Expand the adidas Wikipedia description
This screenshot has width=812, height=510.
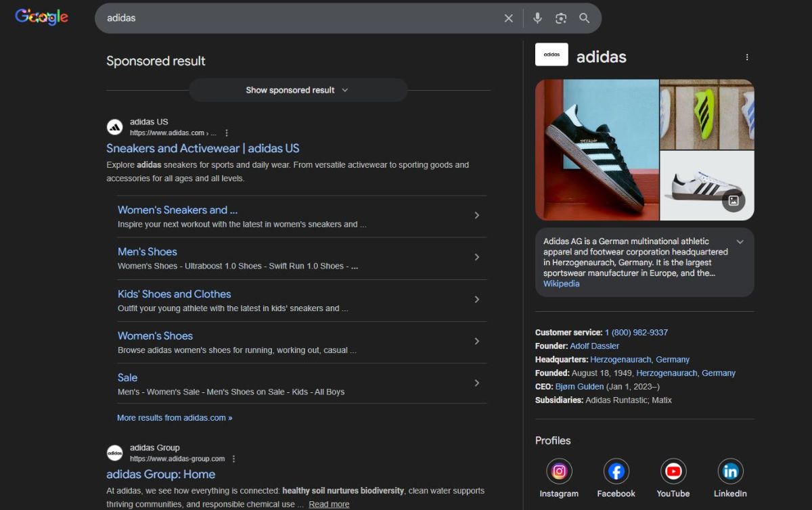(740, 241)
